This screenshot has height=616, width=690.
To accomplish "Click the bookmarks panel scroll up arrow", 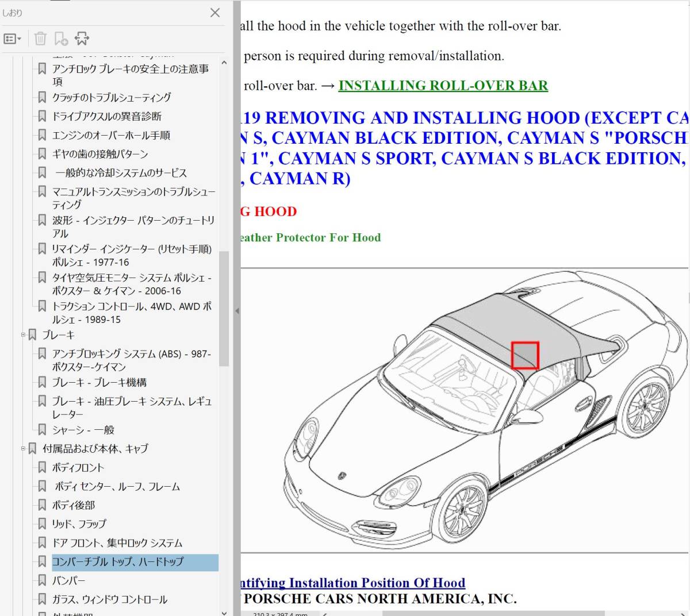I will point(224,63).
